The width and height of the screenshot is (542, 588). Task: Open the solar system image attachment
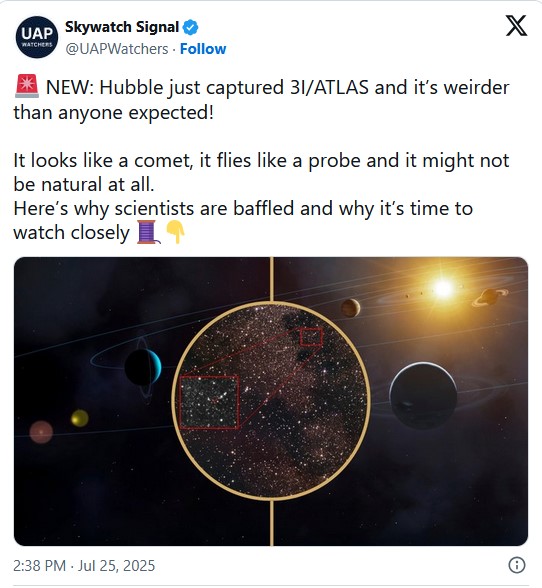(x=271, y=401)
